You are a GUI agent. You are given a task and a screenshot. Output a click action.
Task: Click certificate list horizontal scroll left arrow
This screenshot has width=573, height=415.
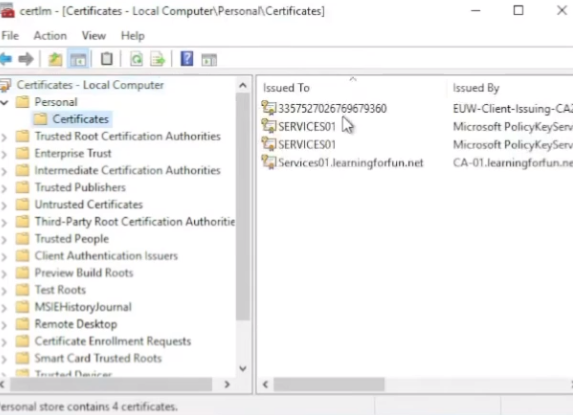(266, 384)
